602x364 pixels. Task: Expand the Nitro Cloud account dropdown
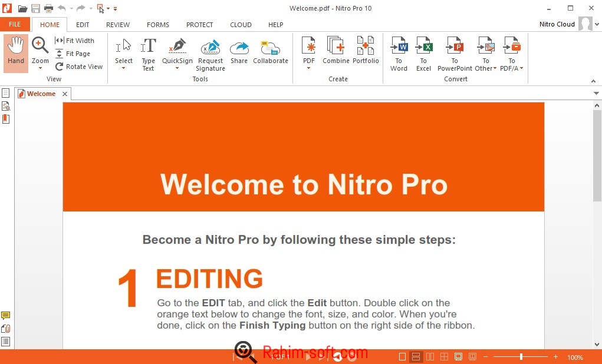597,24
